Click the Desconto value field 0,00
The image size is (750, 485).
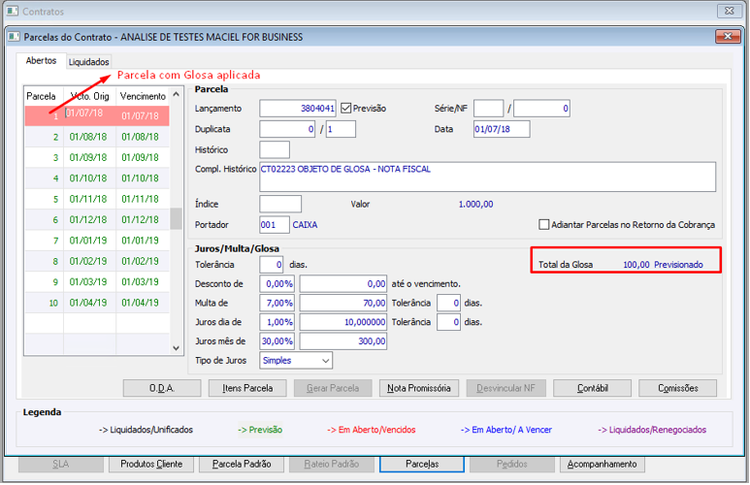[343, 284]
